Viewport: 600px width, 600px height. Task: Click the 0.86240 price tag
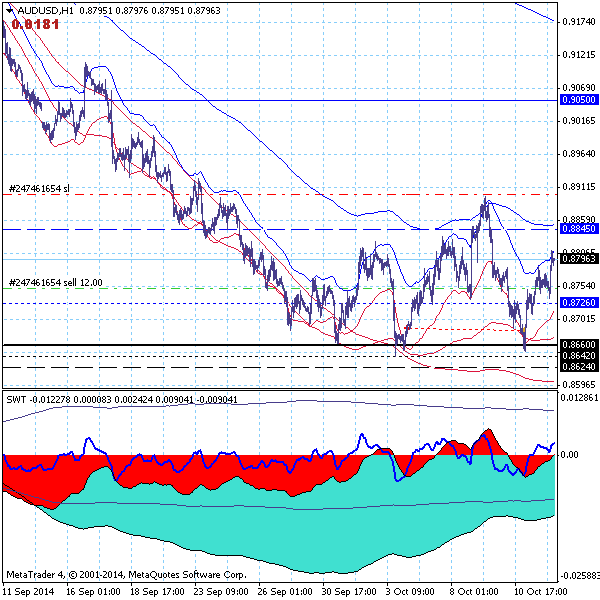click(x=579, y=367)
